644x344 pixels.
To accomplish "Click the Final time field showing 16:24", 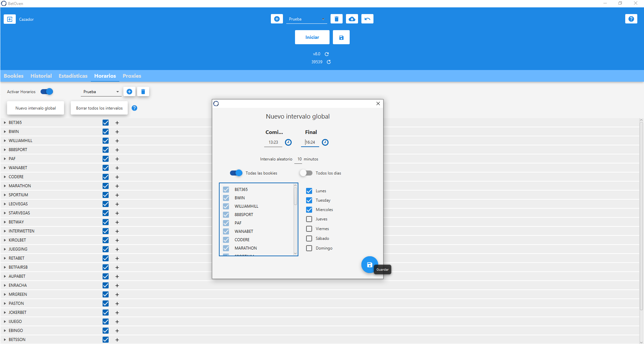I will pyautogui.click(x=310, y=142).
